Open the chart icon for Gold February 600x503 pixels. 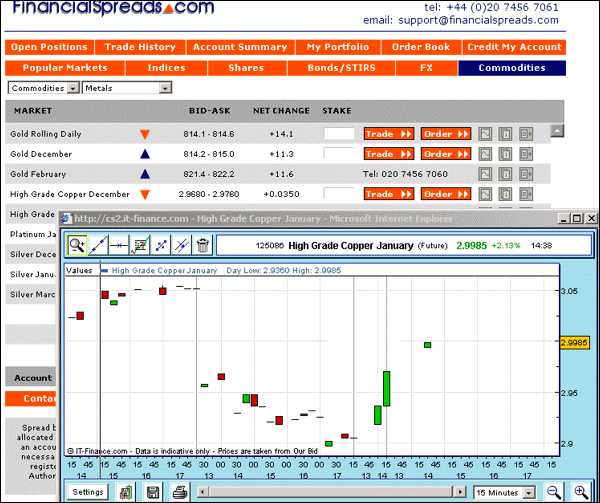pyautogui.click(x=485, y=174)
